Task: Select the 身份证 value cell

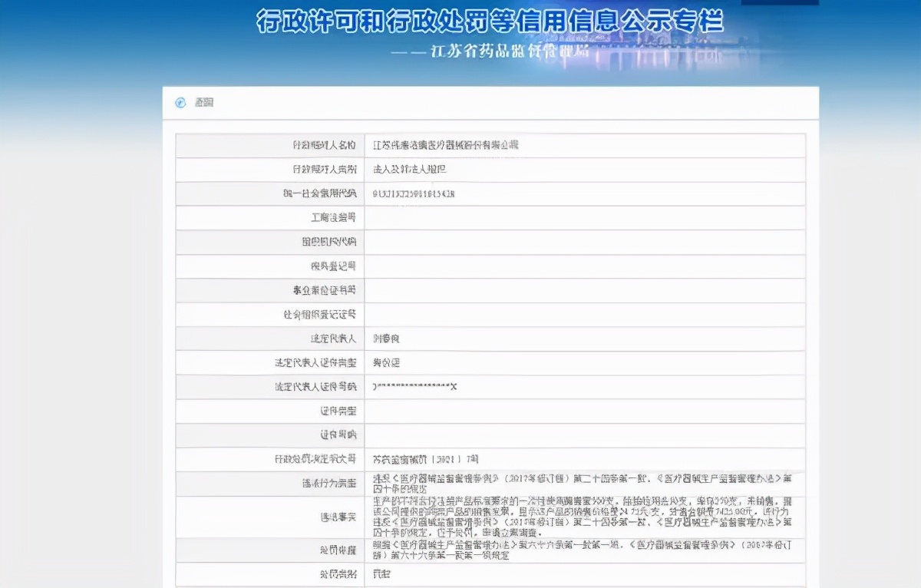Action: click(x=585, y=363)
